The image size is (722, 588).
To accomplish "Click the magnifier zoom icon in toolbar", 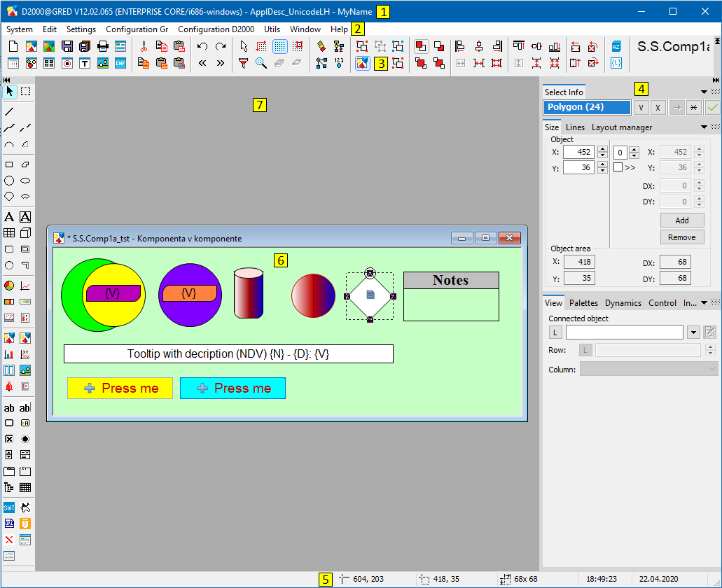I will pyautogui.click(x=261, y=63).
